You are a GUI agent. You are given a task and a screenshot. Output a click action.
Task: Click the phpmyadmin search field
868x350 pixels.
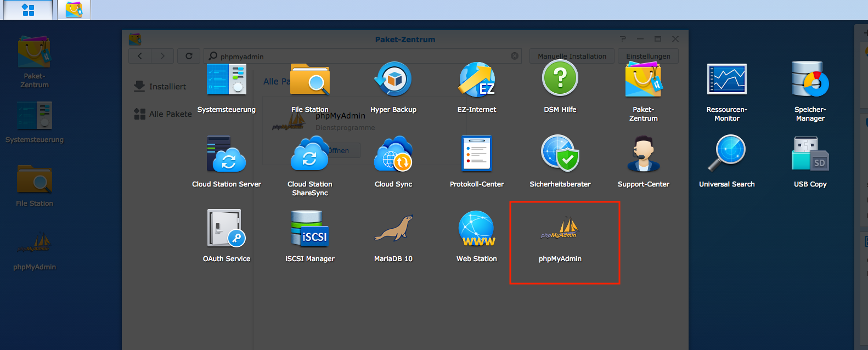[x=362, y=56]
